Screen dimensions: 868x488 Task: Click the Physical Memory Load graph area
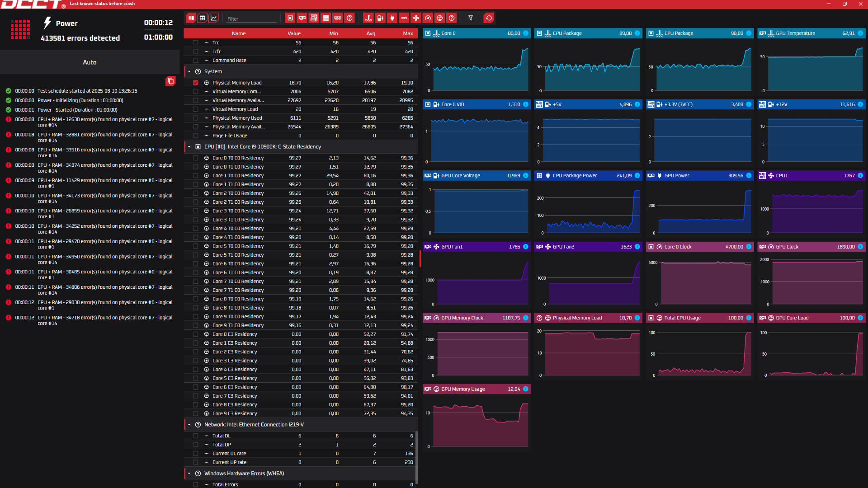coord(588,352)
